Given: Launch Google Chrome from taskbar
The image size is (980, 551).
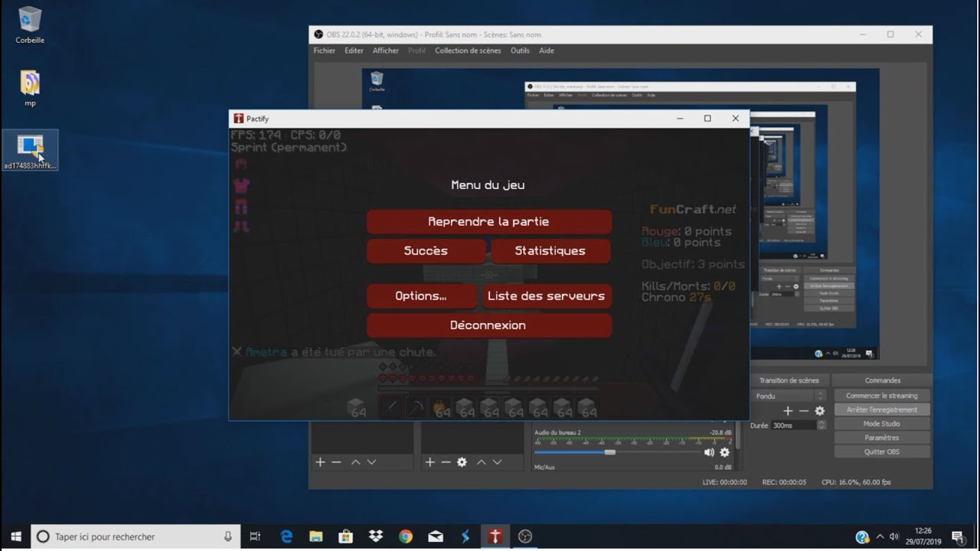Looking at the screenshot, I should (x=406, y=536).
